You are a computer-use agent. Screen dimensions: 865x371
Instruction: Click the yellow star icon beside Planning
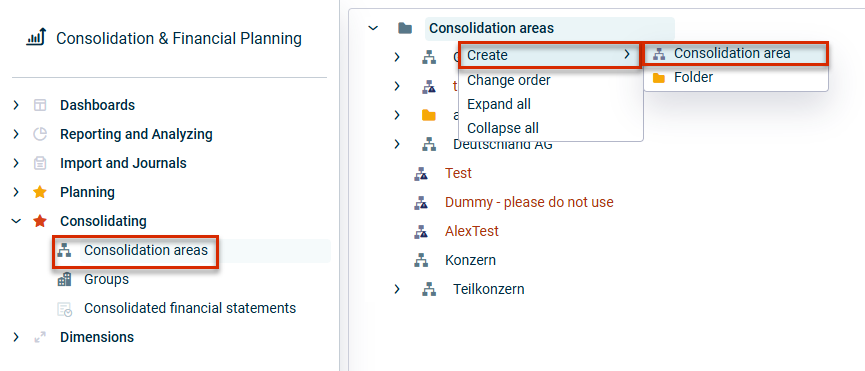[x=40, y=192]
